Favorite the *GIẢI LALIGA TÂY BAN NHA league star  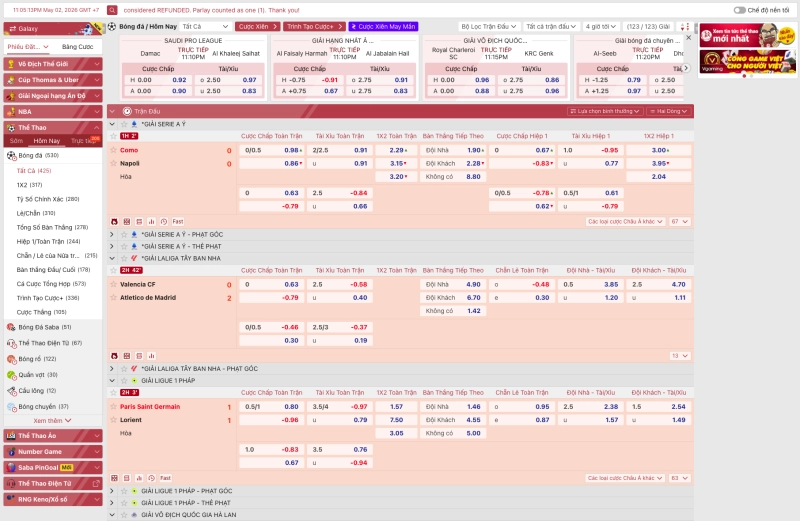(124, 258)
